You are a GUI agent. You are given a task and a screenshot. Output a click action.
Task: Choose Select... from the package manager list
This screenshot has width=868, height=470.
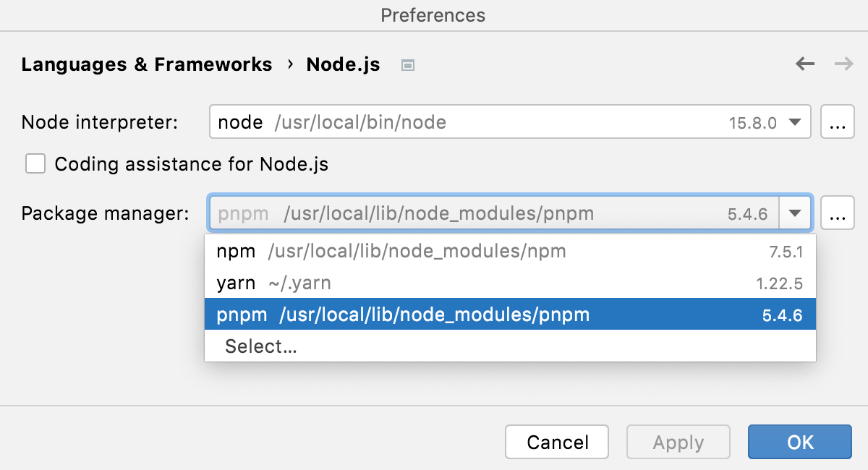click(260, 346)
